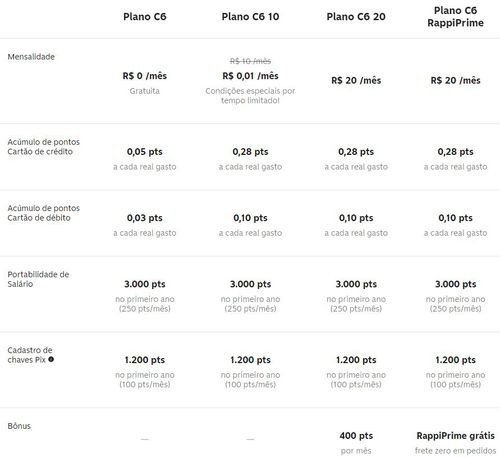Click the 0,05 pts credit card value
500x458 pixels.
pos(145,152)
